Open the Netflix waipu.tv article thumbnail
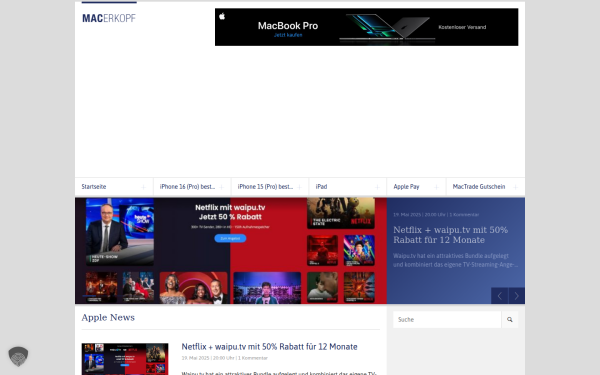 tap(125, 359)
